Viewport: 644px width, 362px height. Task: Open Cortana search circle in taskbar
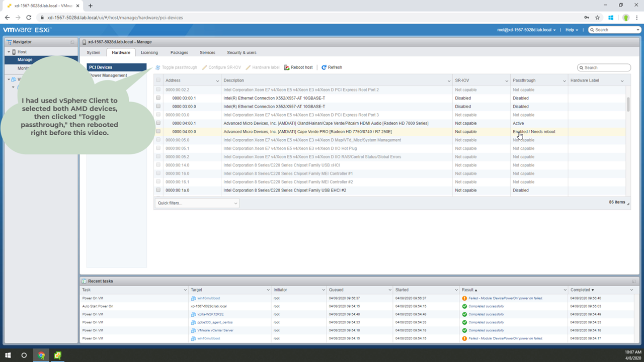tap(24, 355)
